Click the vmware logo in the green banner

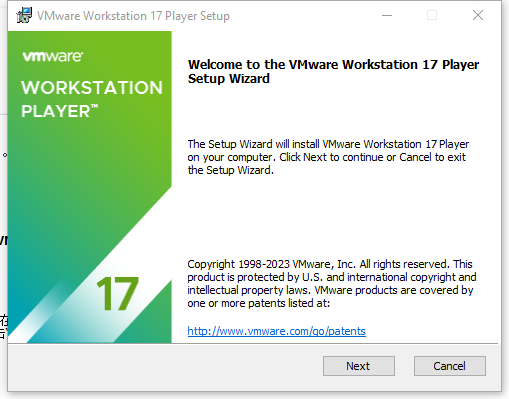click(x=53, y=56)
